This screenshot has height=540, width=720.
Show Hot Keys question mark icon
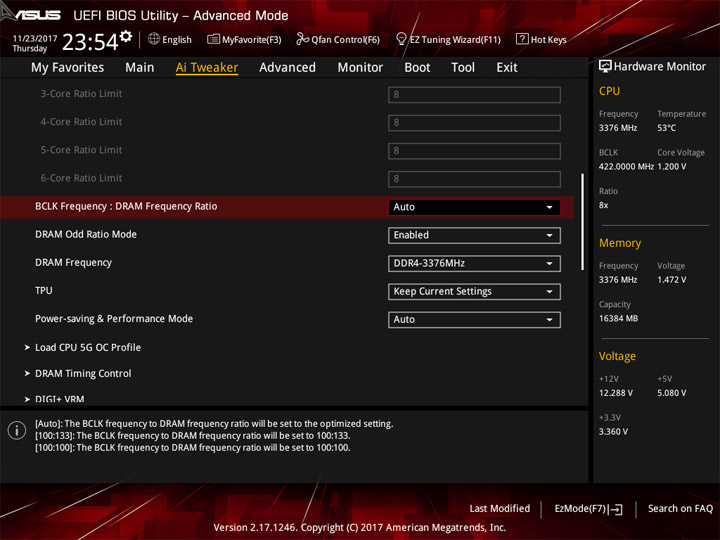coord(522,39)
